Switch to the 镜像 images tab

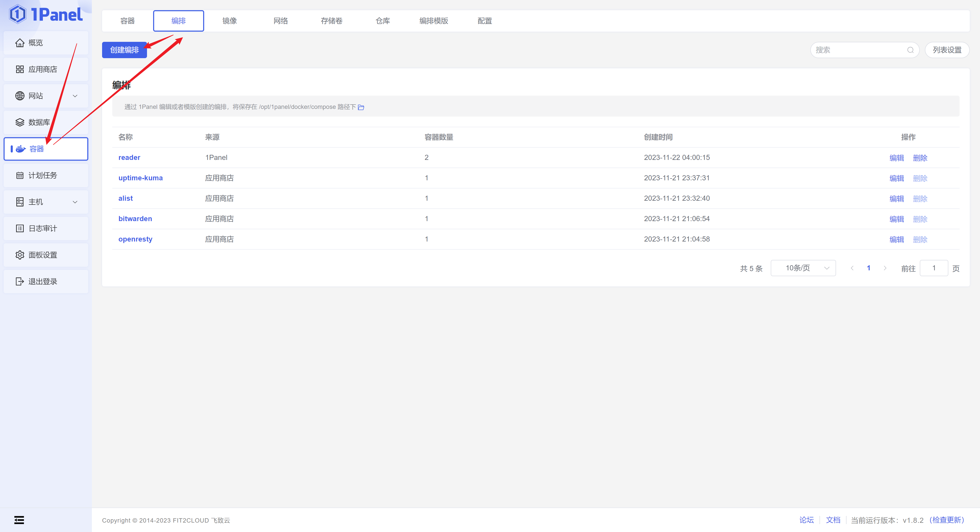229,21
